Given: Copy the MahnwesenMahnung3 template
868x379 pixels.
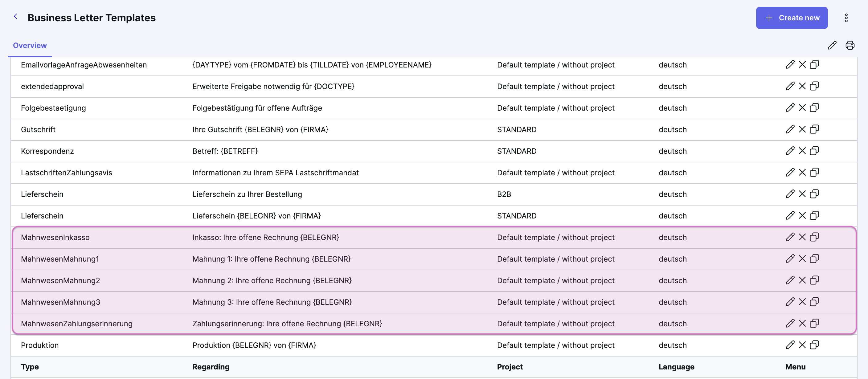Looking at the screenshot, I should [x=814, y=302].
